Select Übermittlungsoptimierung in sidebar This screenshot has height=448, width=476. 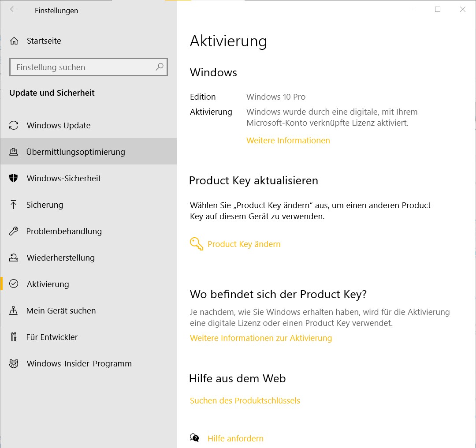(88, 152)
